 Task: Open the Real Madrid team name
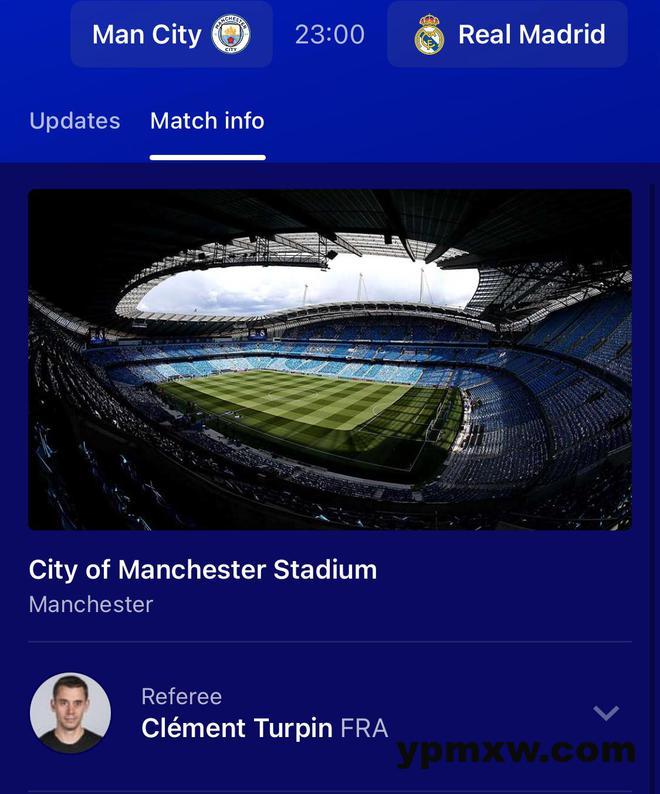pyautogui.click(x=531, y=34)
